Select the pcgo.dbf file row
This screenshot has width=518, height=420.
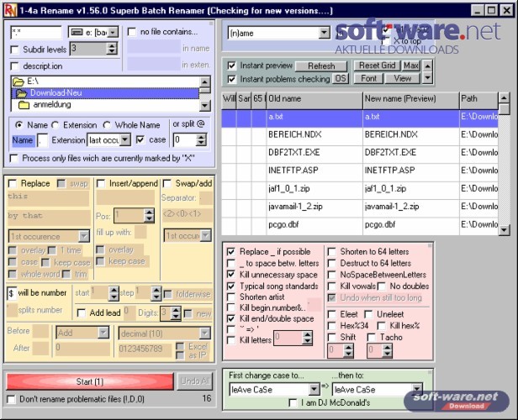click(360, 224)
